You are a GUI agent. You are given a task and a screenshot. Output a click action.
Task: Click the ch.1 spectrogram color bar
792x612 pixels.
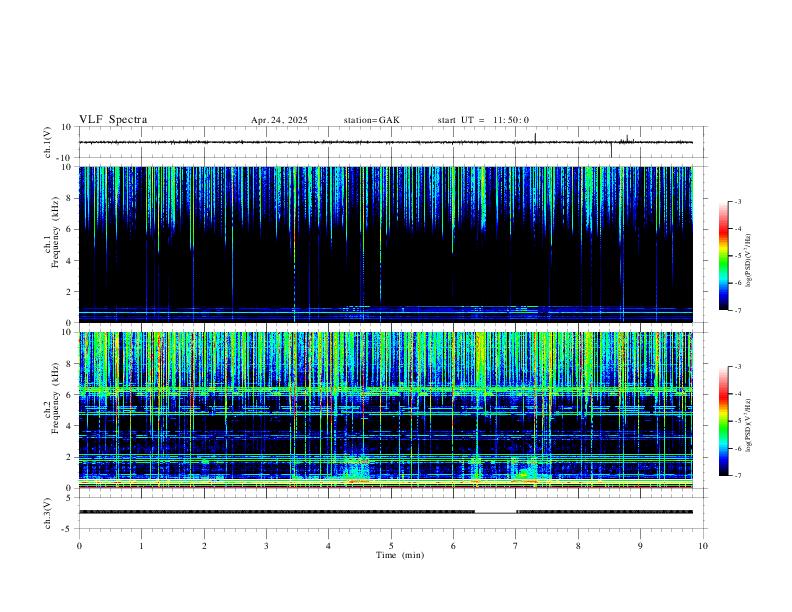click(x=723, y=256)
